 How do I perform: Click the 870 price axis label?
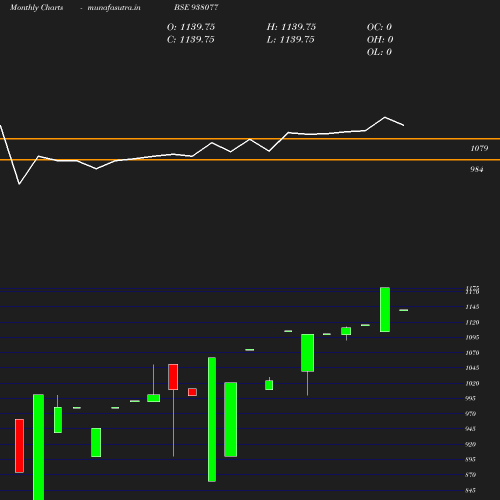470,475
